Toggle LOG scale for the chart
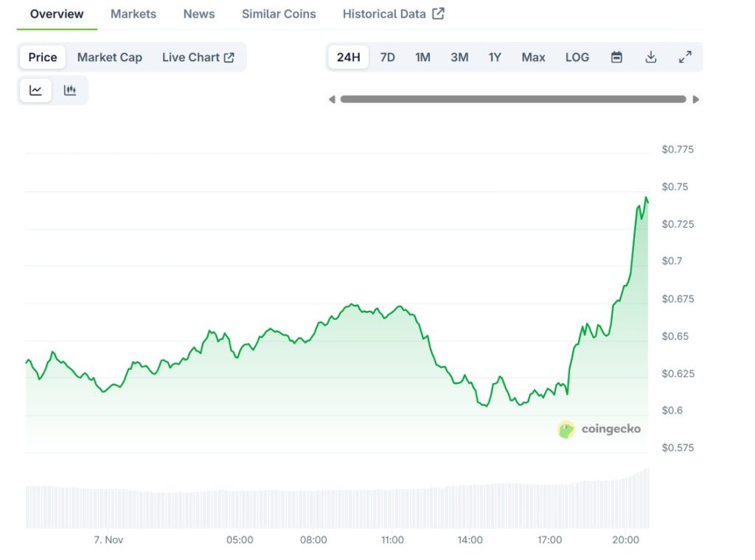Screen dimensions: 755x560 (x=577, y=57)
